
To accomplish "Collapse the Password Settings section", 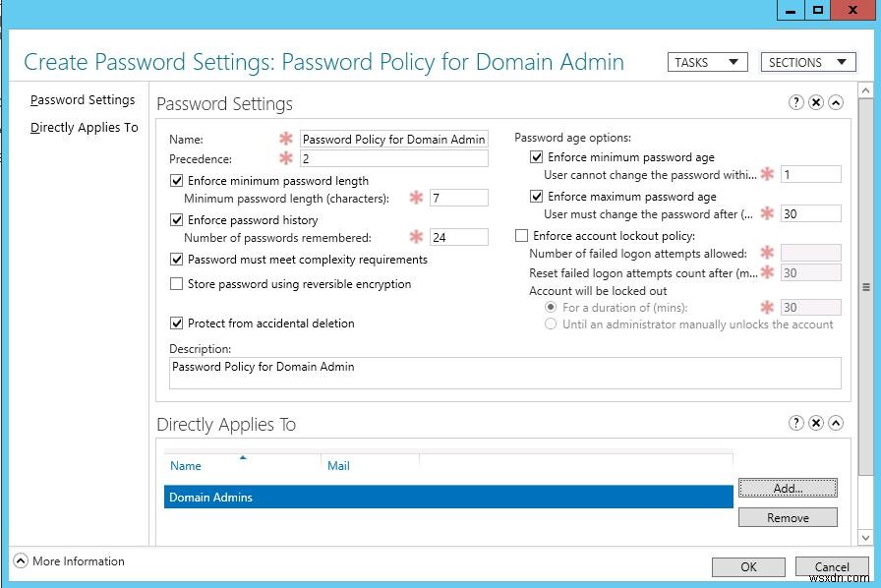I will coord(835,103).
